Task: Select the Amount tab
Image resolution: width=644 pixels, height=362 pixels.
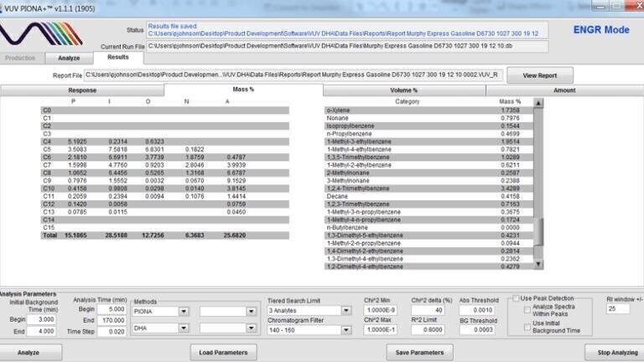Action: point(564,90)
